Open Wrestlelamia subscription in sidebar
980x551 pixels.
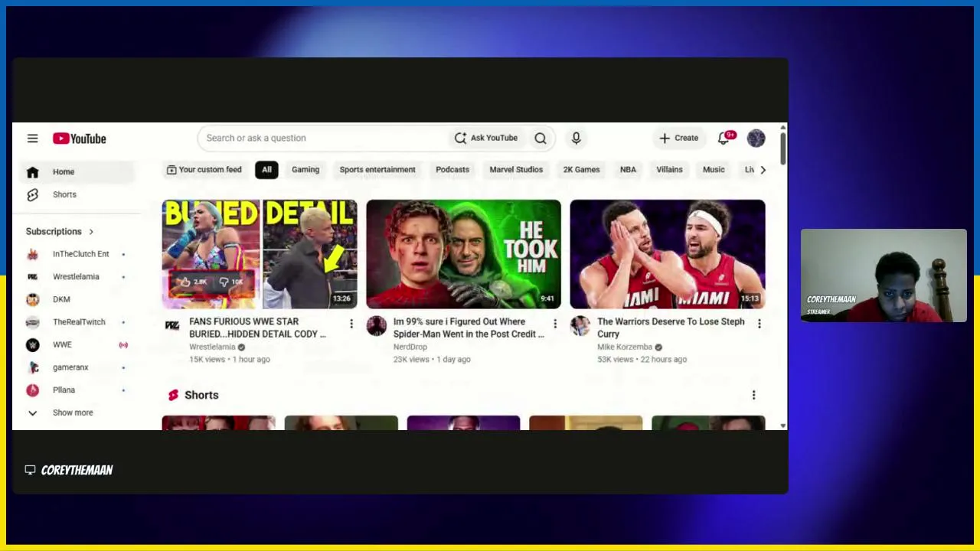pos(76,276)
